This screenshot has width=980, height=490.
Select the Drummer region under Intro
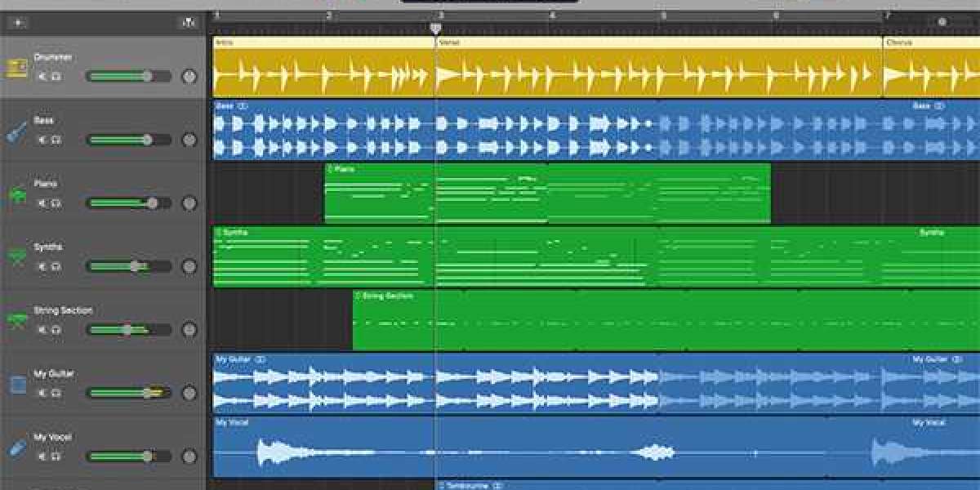click(x=323, y=73)
